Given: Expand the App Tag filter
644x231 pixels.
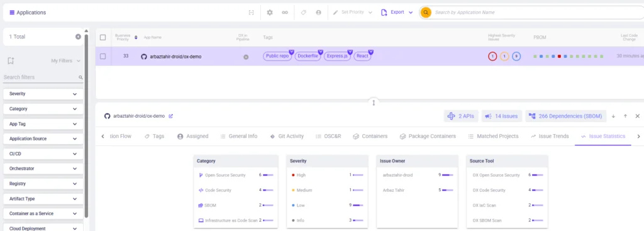Looking at the screenshot, I should [43, 124].
